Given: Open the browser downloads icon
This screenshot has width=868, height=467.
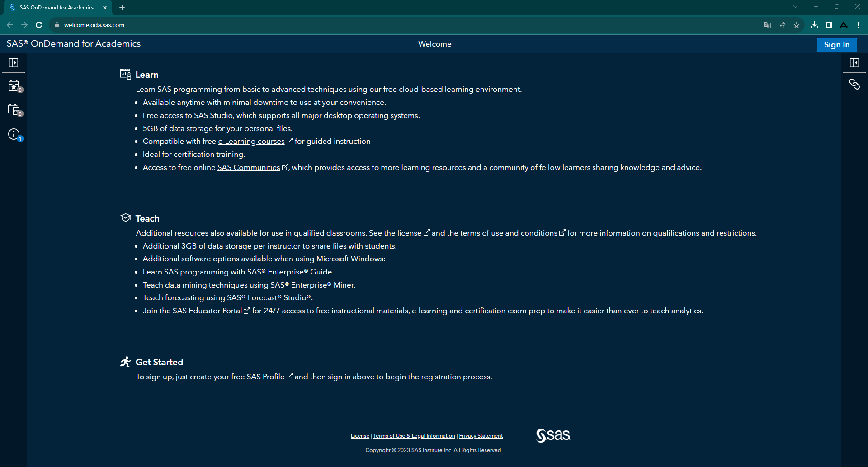Looking at the screenshot, I should 815,25.
